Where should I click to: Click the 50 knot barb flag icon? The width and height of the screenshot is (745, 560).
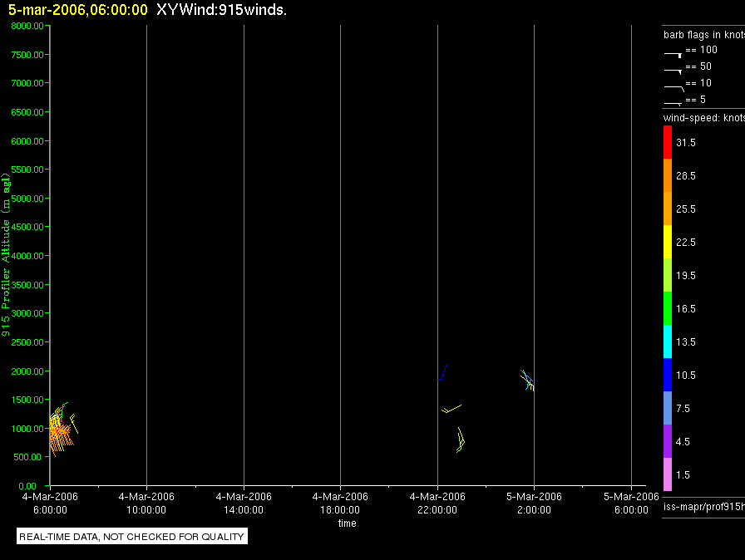coord(673,71)
